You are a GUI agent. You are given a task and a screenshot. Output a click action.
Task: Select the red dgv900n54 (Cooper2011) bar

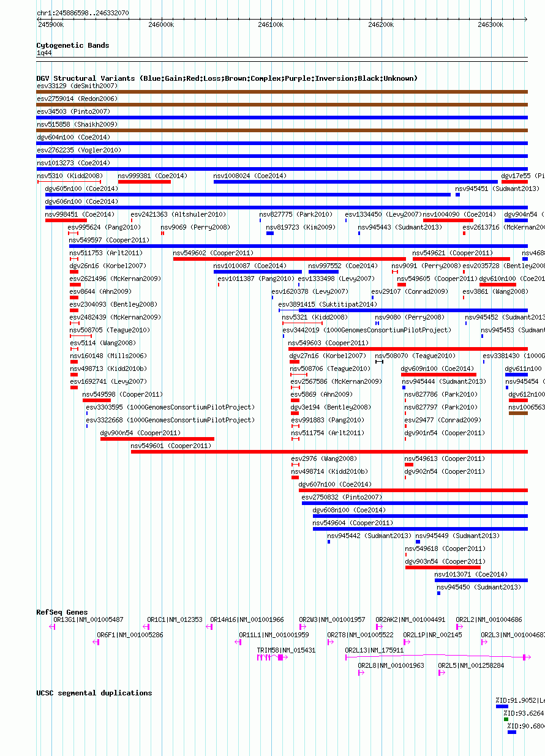pyautogui.click(x=157, y=439)
